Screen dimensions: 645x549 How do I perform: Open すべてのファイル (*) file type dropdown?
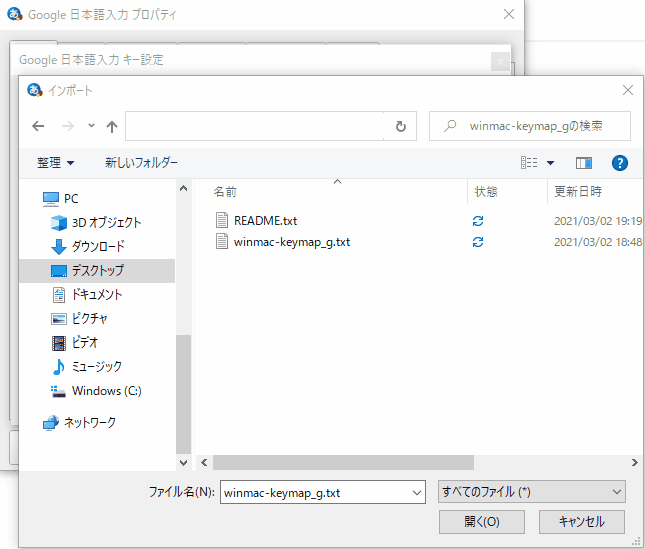tap(531, 492)
